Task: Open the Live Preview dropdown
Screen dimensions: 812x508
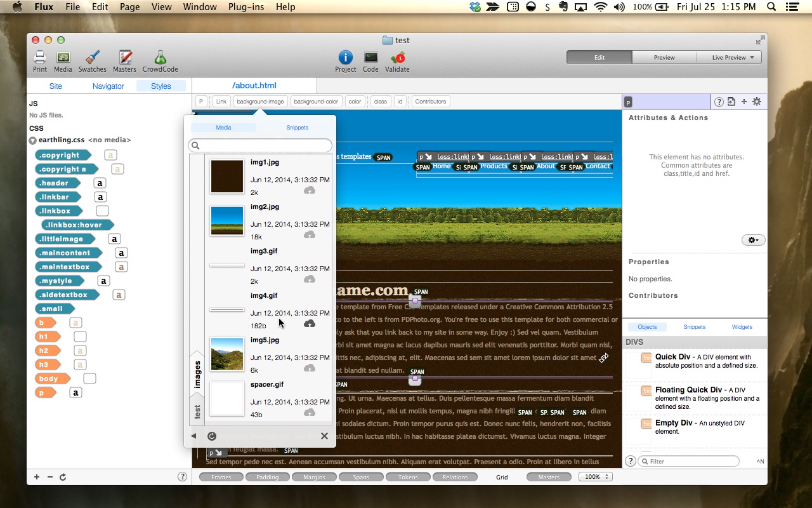Action: tap(729, 57)
